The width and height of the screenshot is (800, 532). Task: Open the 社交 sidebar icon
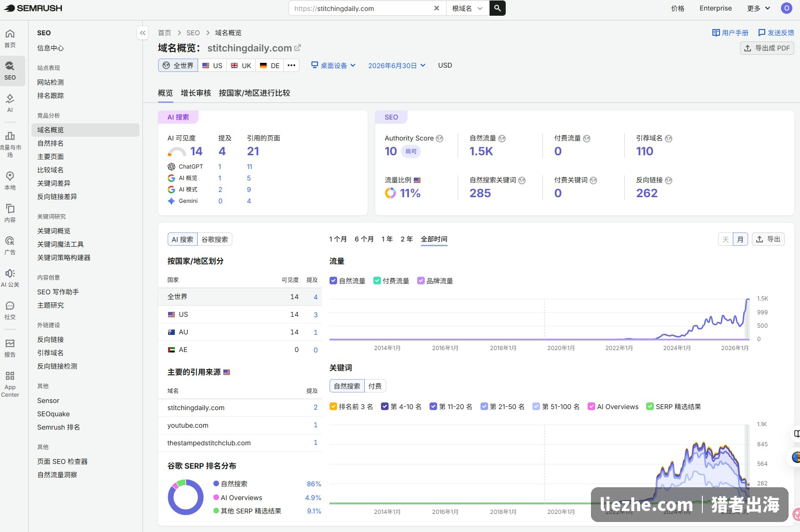point(10,310)
